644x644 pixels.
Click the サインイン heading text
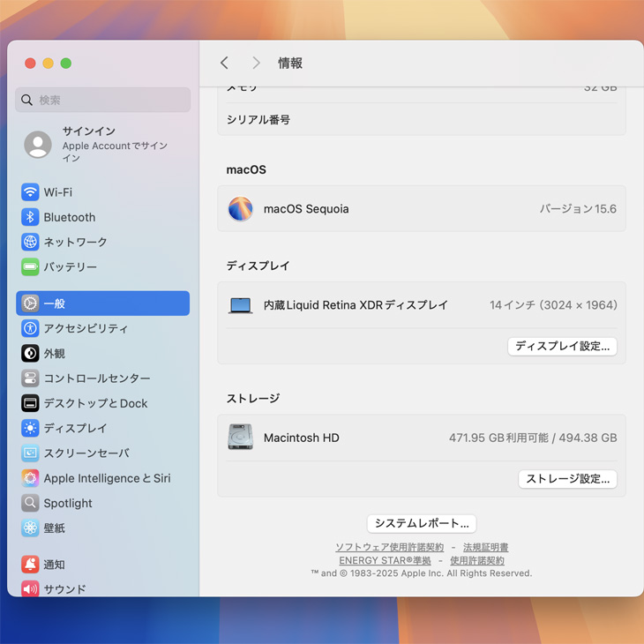[x=89, y=131]
